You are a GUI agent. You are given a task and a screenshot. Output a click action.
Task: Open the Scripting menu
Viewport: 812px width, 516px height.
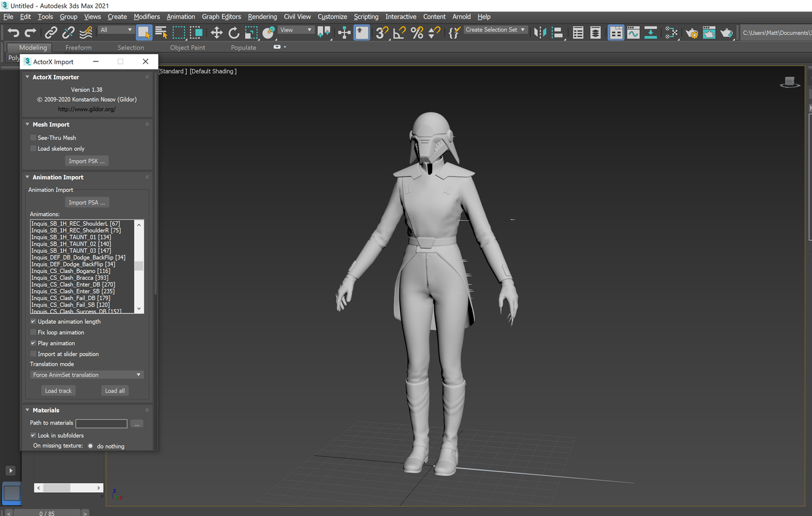point(366,17)
